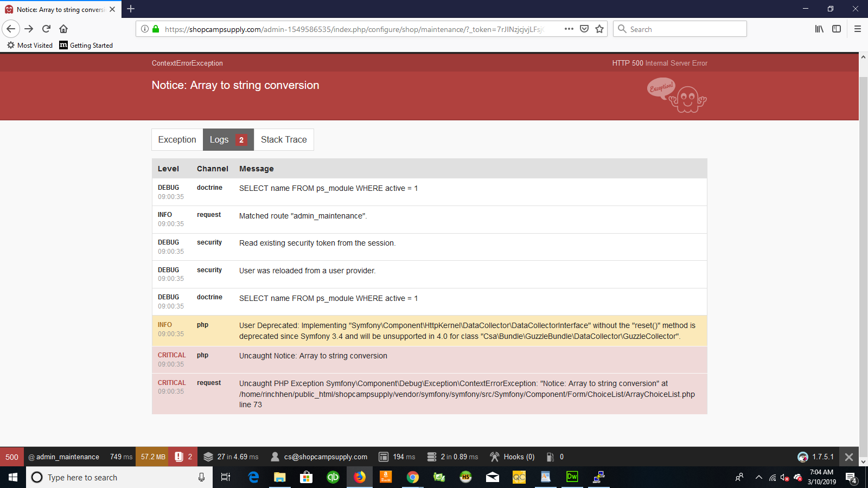Go forward to the next page
The image size is (868, 488).
click(x=29, y=29)
